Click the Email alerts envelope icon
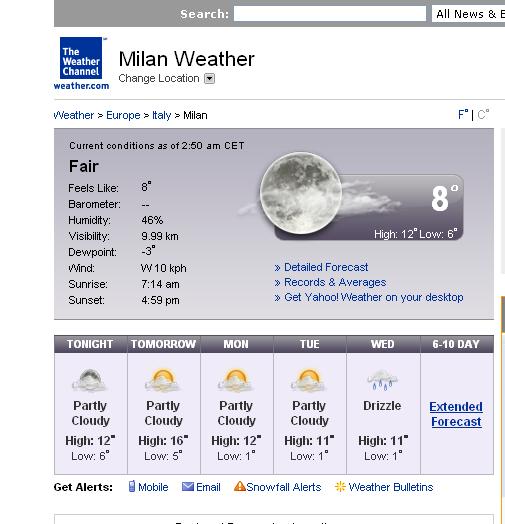 pyautogui.click(x=188, y=487)
